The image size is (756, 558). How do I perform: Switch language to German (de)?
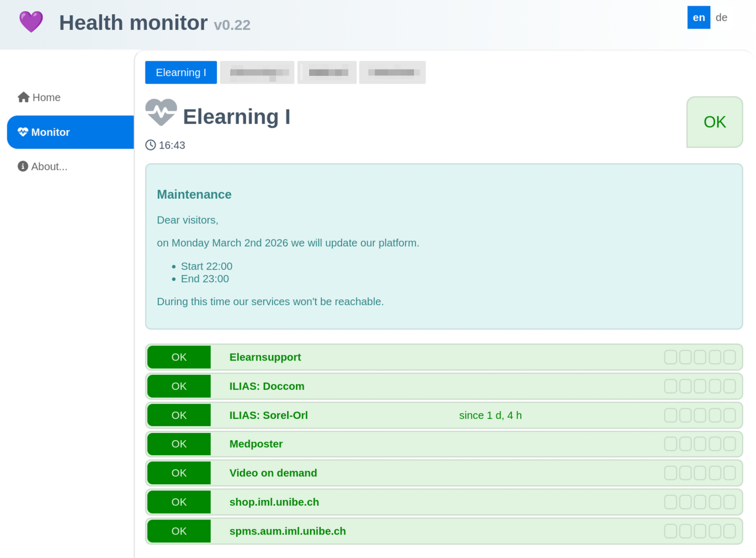tap(721, 17)
